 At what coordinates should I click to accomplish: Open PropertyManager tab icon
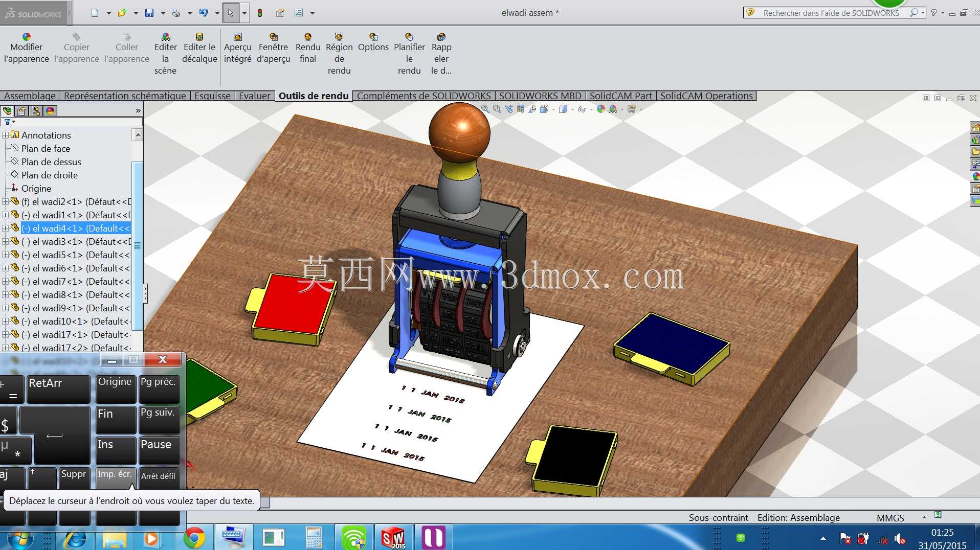(21, 111)
